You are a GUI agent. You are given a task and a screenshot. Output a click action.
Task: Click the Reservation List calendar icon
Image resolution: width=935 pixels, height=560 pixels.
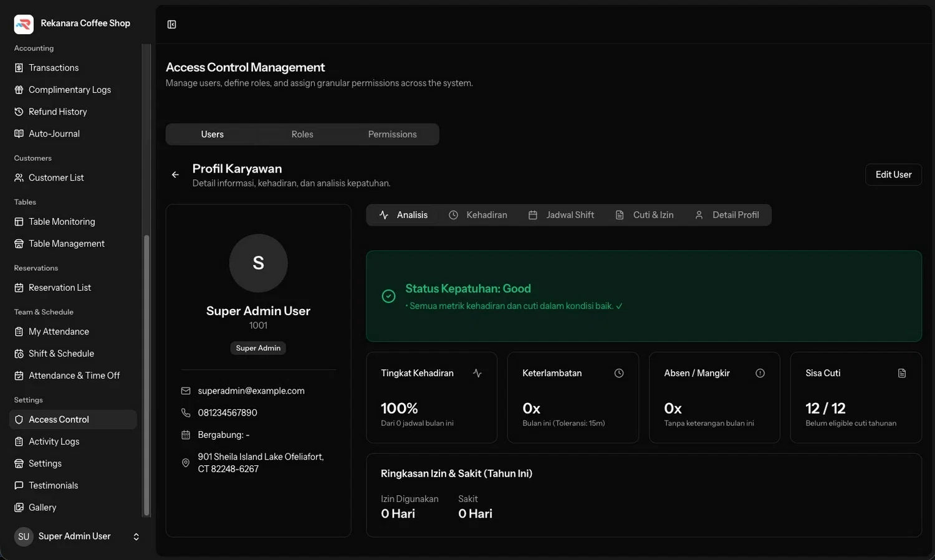coord(19,288)
